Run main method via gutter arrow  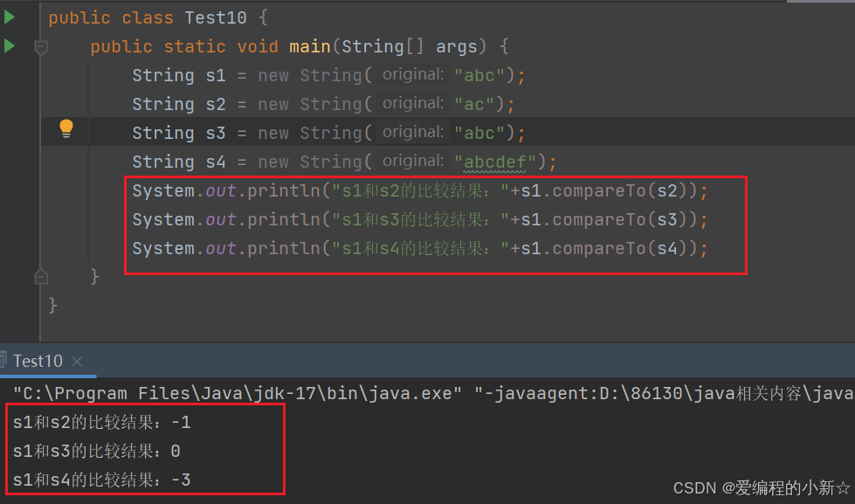(x=10, y=45)
